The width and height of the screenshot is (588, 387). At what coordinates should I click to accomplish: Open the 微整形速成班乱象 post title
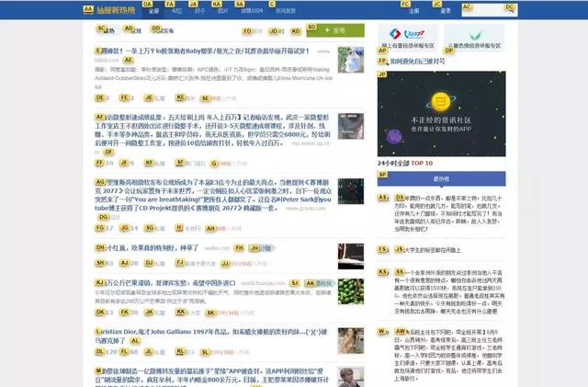212,131
